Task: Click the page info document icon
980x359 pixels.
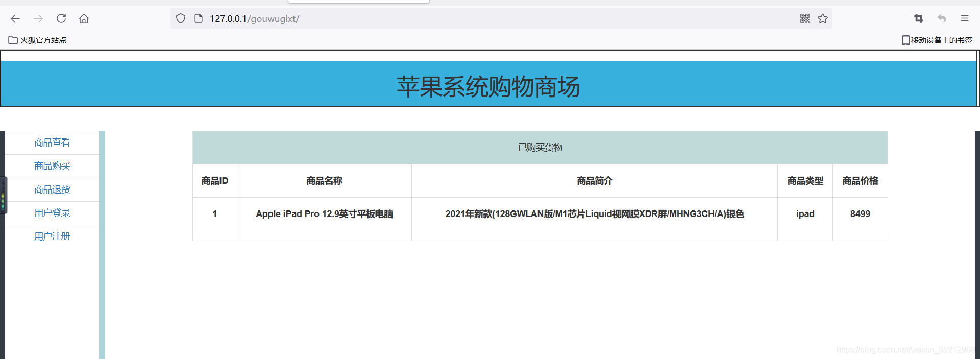Action: coord(199,19)
